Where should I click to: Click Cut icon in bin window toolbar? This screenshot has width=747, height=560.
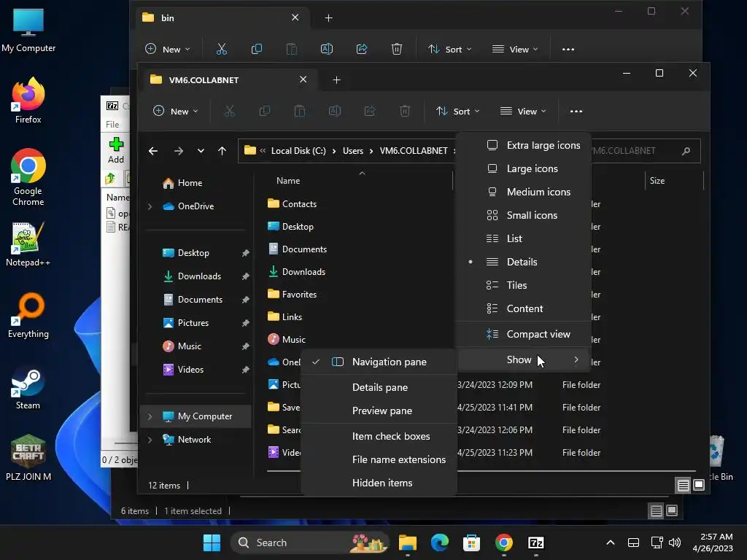point(222,49)
